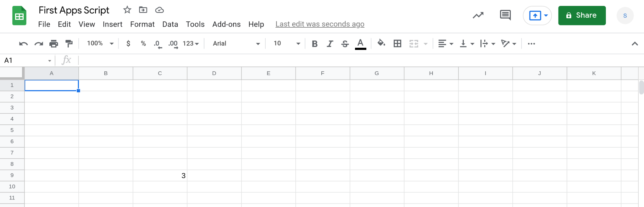Open the Tools menu
The image size is (644, 207).
[195, 24]
